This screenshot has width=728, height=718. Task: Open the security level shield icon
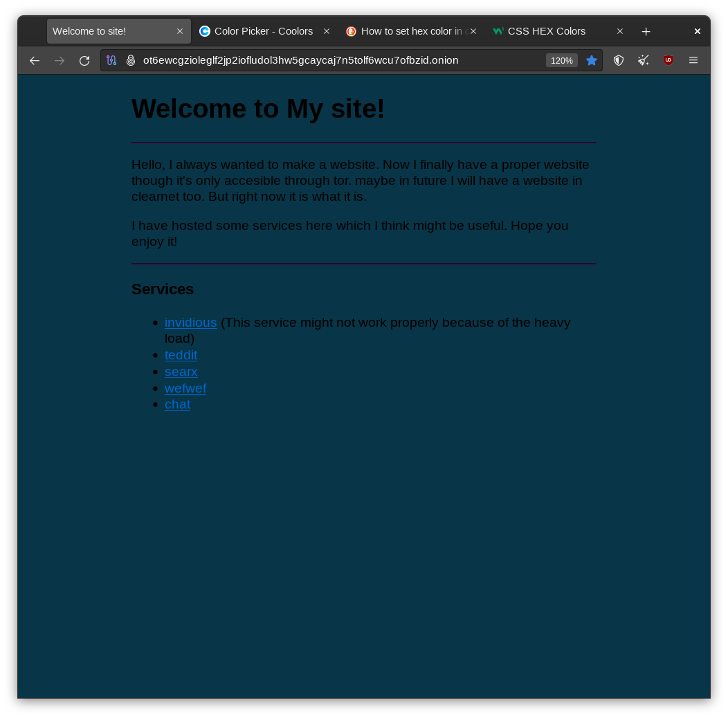point(619,61)
